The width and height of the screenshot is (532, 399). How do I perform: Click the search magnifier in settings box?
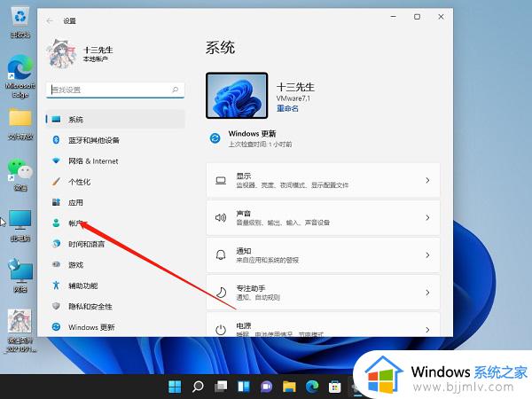coord(175,90)
